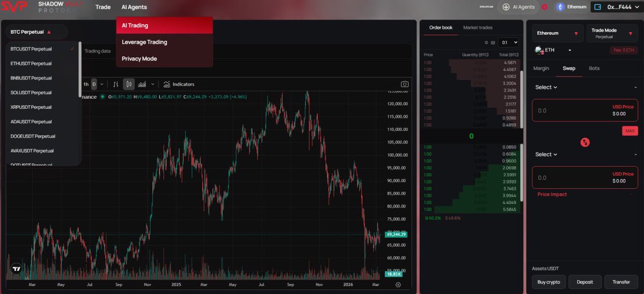Click the order row with total 4.5871
The image size is (644, 294).
[471, 62]
